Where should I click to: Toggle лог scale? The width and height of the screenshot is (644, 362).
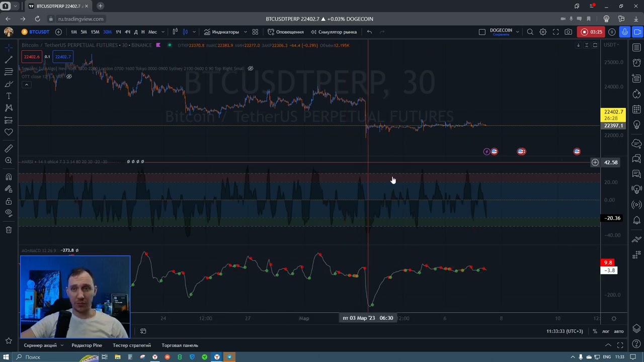click(606, 331)
